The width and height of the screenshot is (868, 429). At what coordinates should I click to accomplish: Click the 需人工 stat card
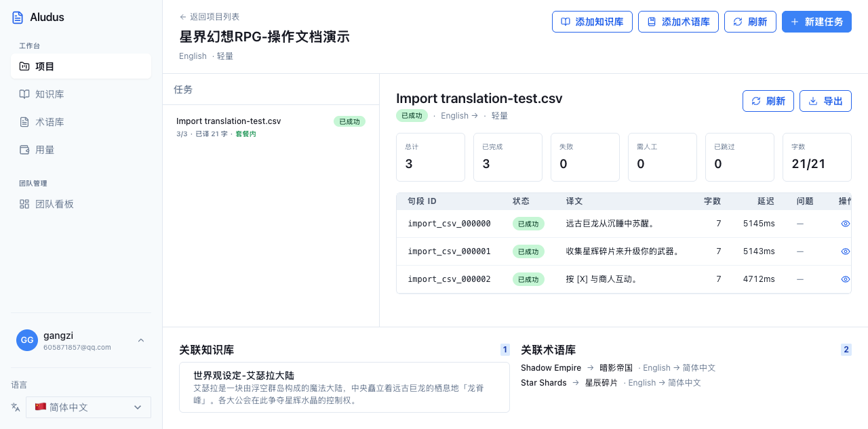click(x=663, y=157)
